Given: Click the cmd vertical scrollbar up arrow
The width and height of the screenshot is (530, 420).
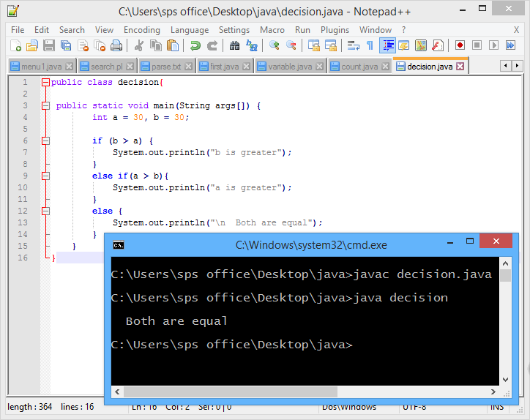Looking at the screenshot, I should click(x=505, y=263).
